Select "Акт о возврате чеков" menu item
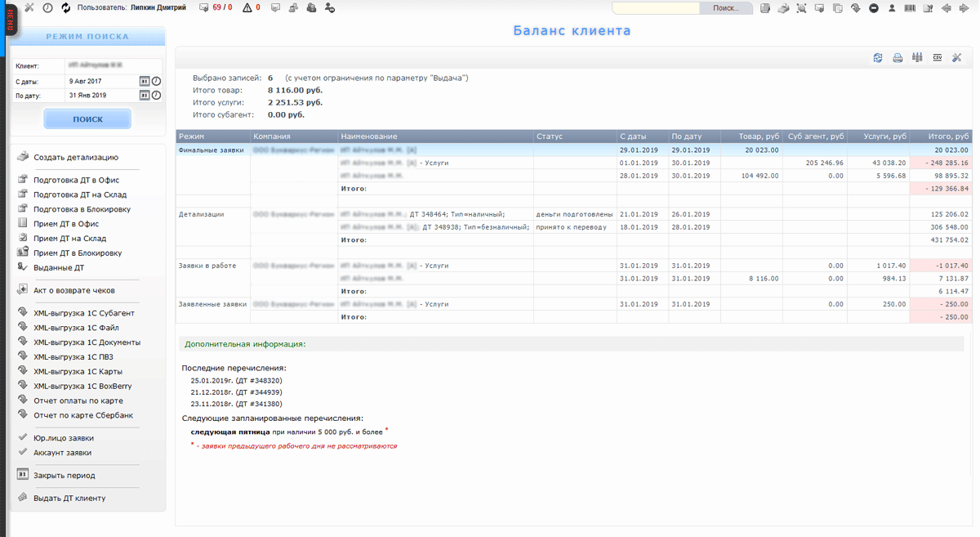 (73, 290)
